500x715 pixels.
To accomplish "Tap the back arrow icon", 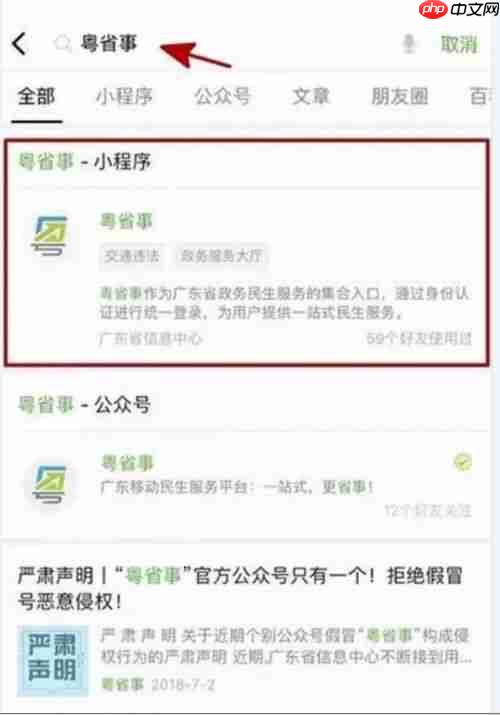I will (19, 44).
